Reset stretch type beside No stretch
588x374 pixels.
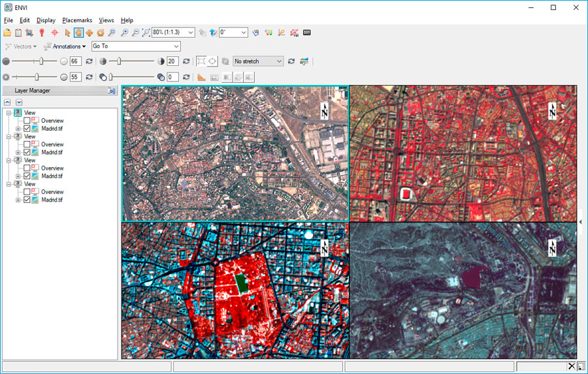pyautogui.click(x=291, y=61)
